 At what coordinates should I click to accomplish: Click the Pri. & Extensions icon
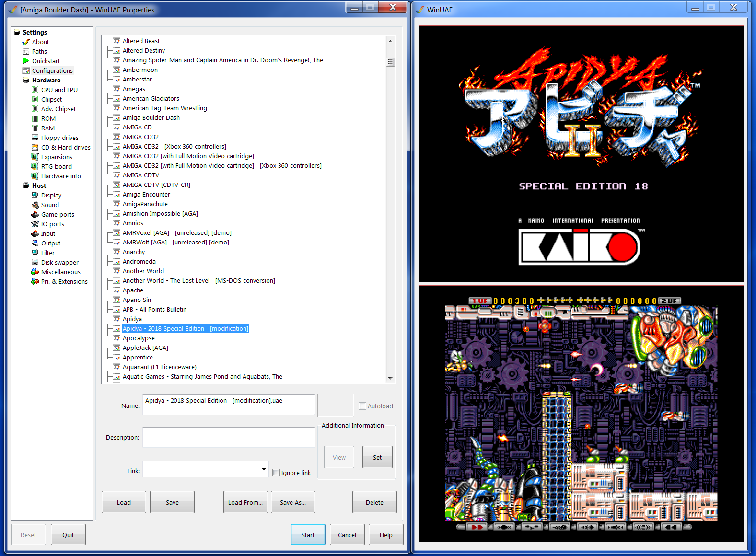tap(35, 281)
